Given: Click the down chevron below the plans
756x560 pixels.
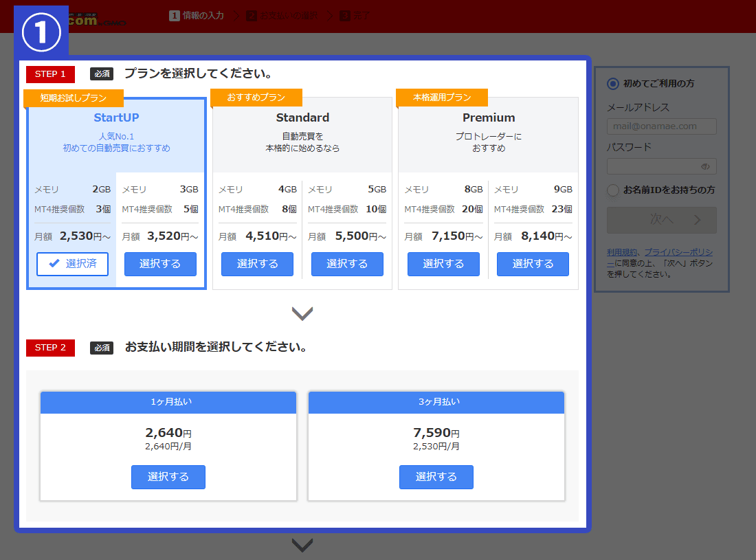Looking at the screenshot, I should pos(302,314).
